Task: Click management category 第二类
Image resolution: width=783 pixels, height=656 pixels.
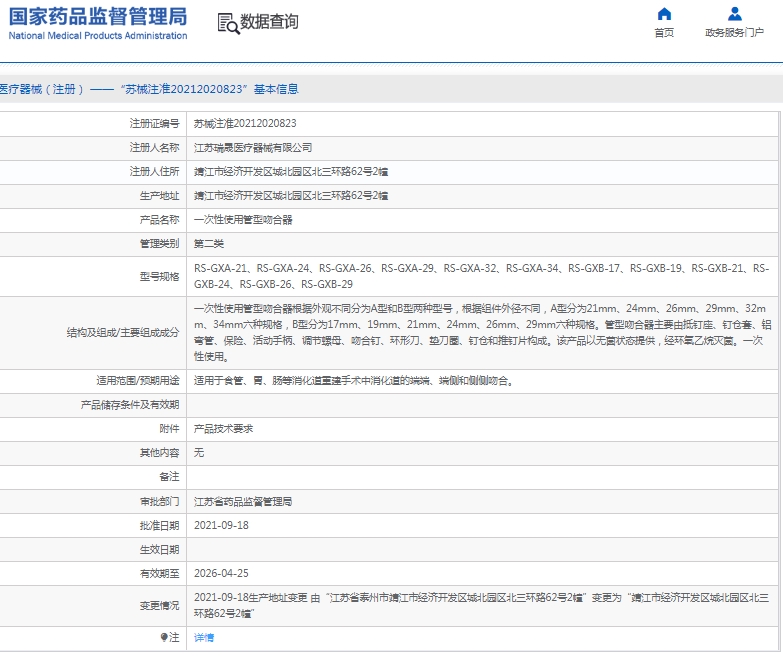Action: coord(209,244)
